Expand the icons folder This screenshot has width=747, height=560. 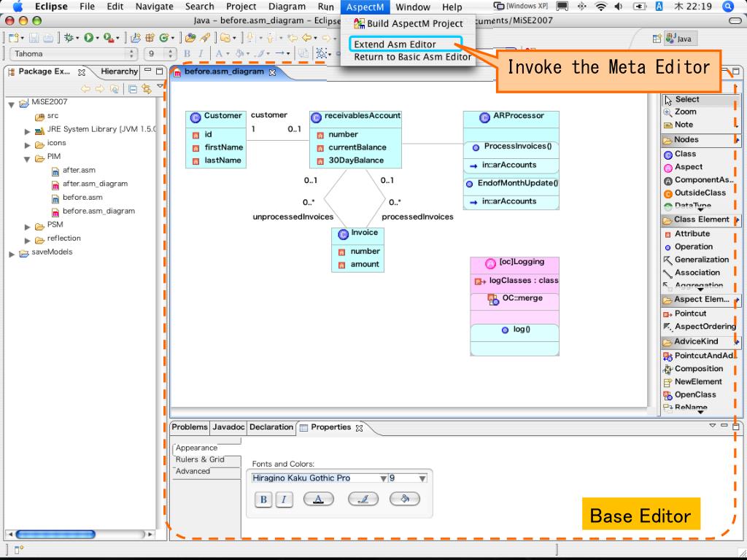27,144
